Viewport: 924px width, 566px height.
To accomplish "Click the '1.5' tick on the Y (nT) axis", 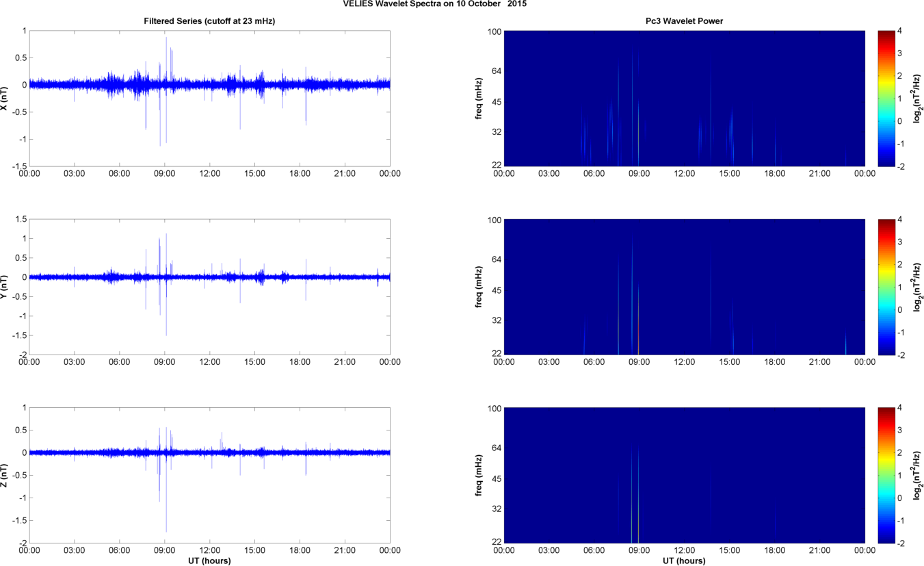I will (20, 219).
